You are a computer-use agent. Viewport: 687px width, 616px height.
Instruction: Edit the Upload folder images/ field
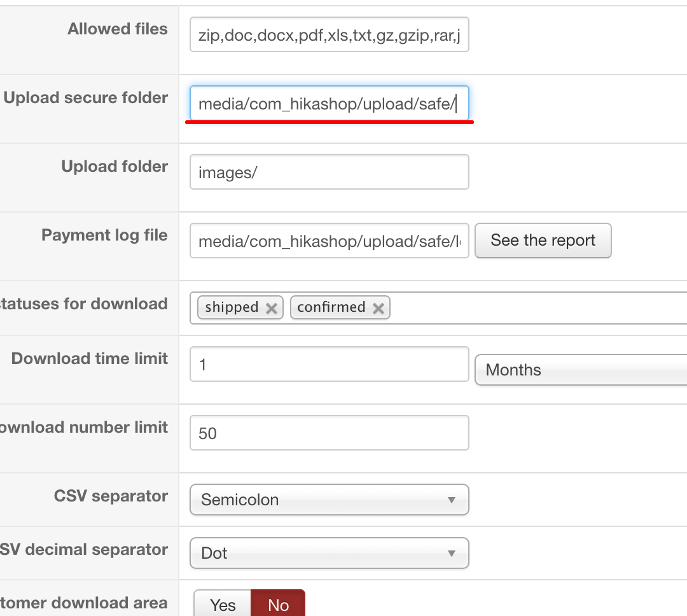(x=329, y=172)
